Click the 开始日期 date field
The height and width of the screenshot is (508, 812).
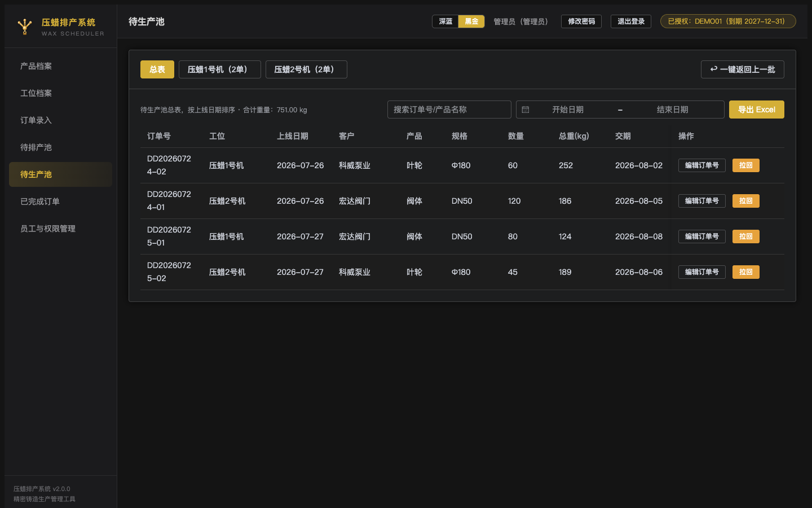pos(568,110)
